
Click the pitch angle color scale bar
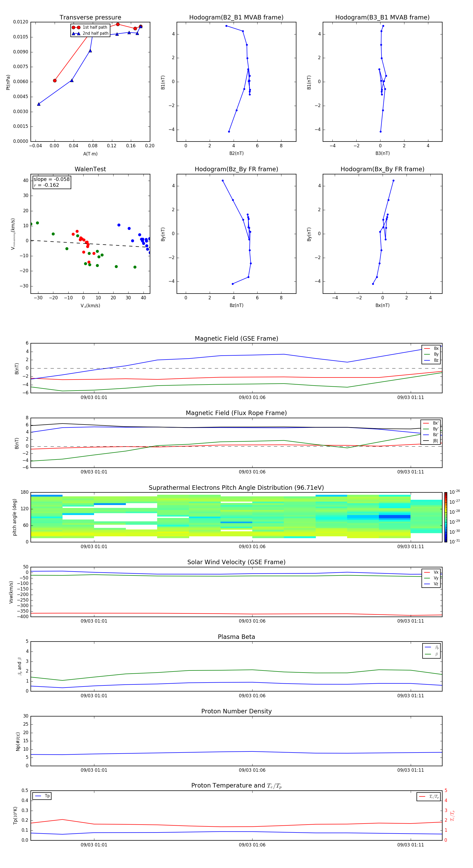[445, 517]
